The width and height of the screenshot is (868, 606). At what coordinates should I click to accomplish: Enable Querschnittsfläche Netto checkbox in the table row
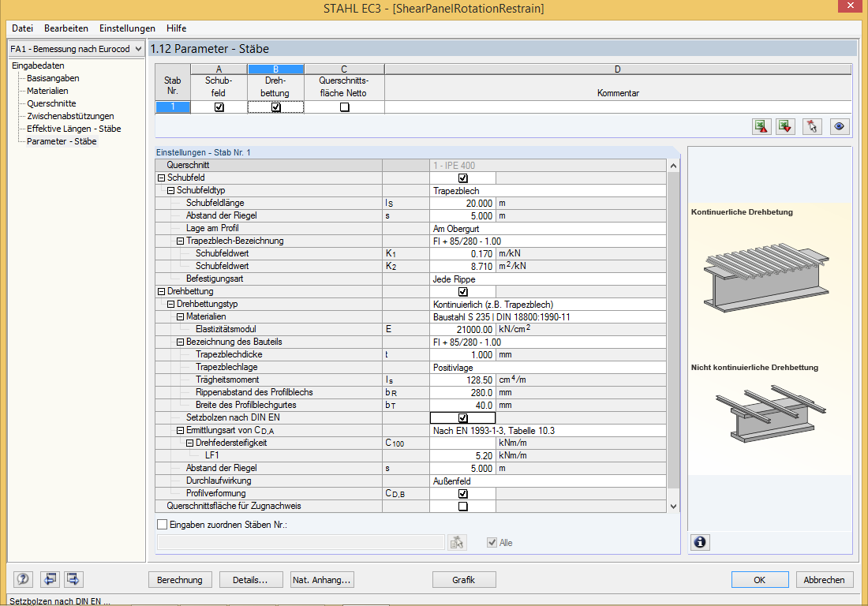point(344,107)
